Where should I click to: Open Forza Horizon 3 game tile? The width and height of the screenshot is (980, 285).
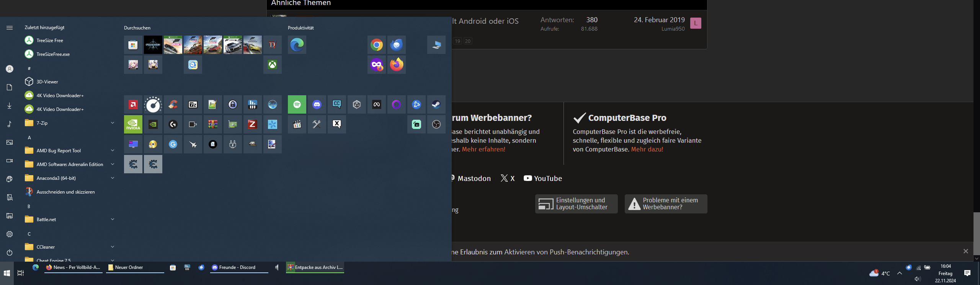173,45
